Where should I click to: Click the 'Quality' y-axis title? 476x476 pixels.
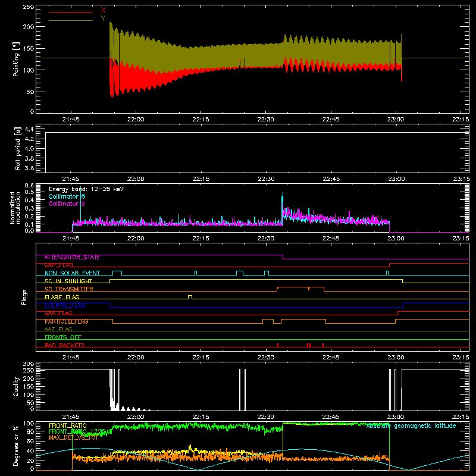[x=16, y=386]
